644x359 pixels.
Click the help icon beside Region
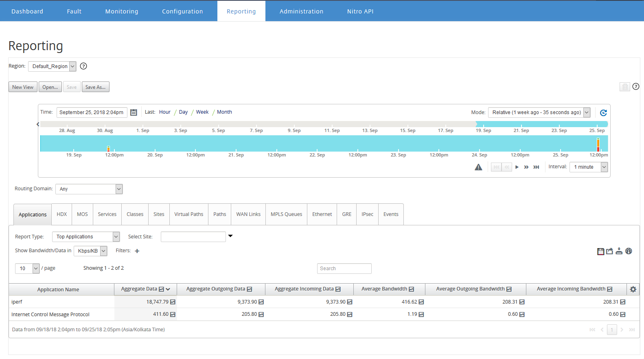click(x=83, y=66)
